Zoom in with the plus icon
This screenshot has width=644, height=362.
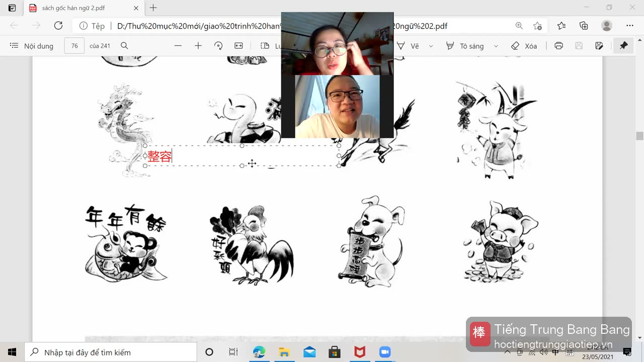pyautogui.click(x=198, y=46)
